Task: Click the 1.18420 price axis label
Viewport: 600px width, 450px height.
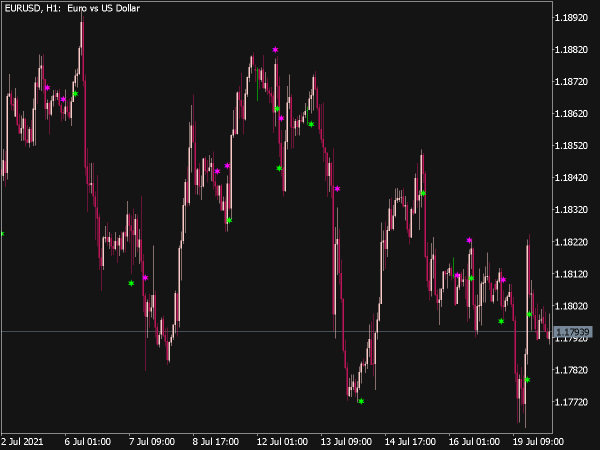Action: [571, 178]
